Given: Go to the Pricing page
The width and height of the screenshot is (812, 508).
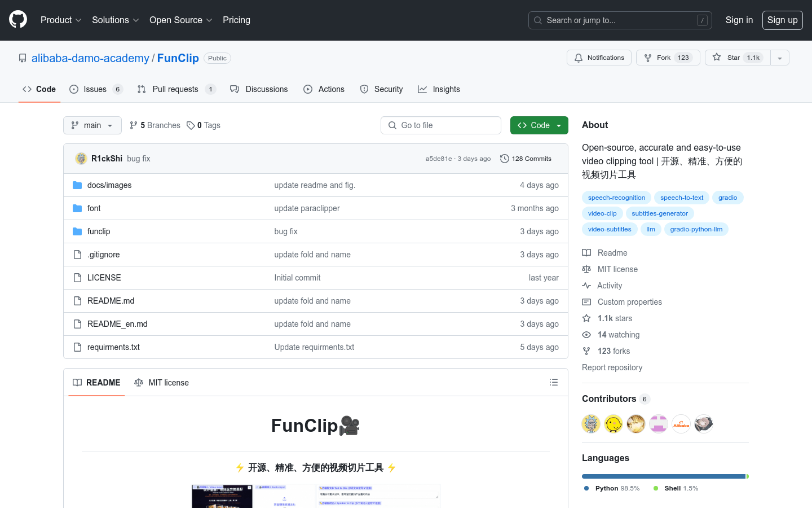Looking at the screenshot, I should 236,20.
